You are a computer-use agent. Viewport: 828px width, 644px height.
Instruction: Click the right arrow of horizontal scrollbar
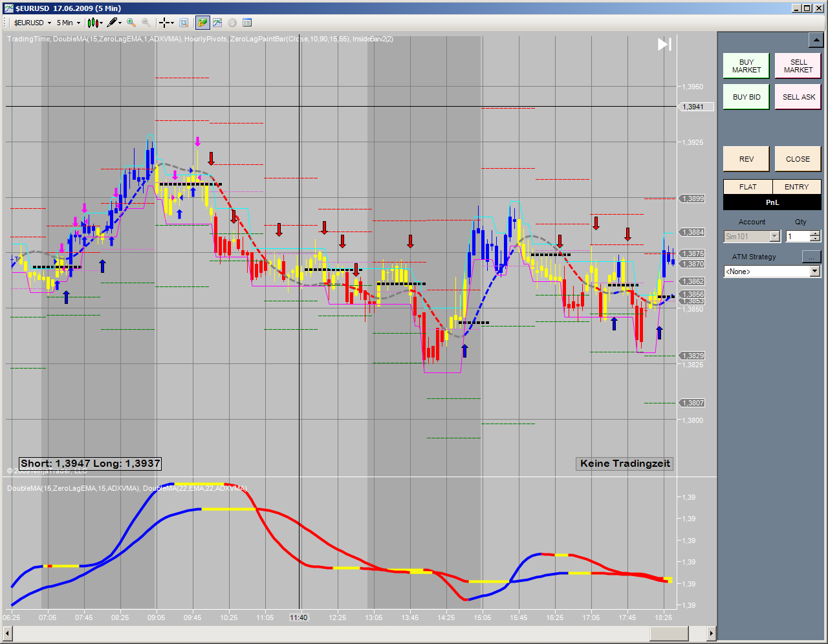pos(712,634)
